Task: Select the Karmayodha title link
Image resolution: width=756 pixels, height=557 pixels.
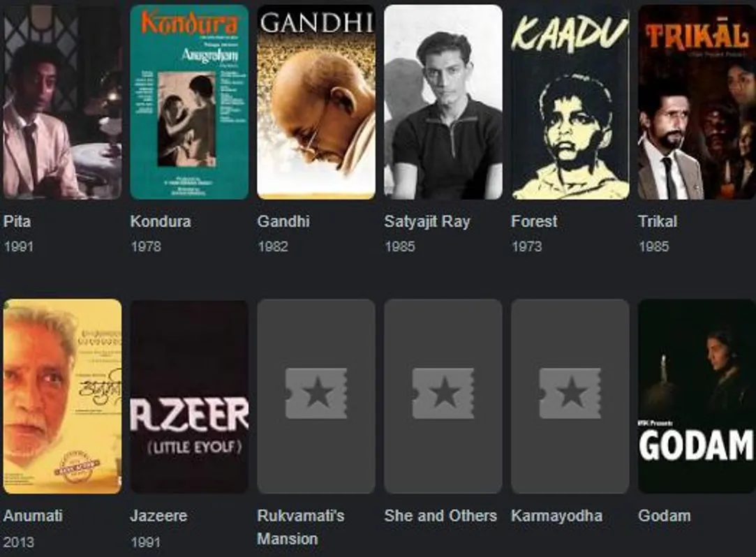Action: pyautogui.click(x=557, y=516)
